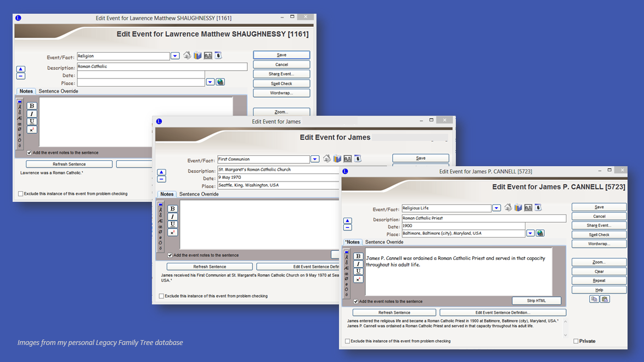The height and width of the screenshot is (362, 644).
Task: Click Description field 'Roman Catholic Priest'
Action: click(x=484, y=218)
